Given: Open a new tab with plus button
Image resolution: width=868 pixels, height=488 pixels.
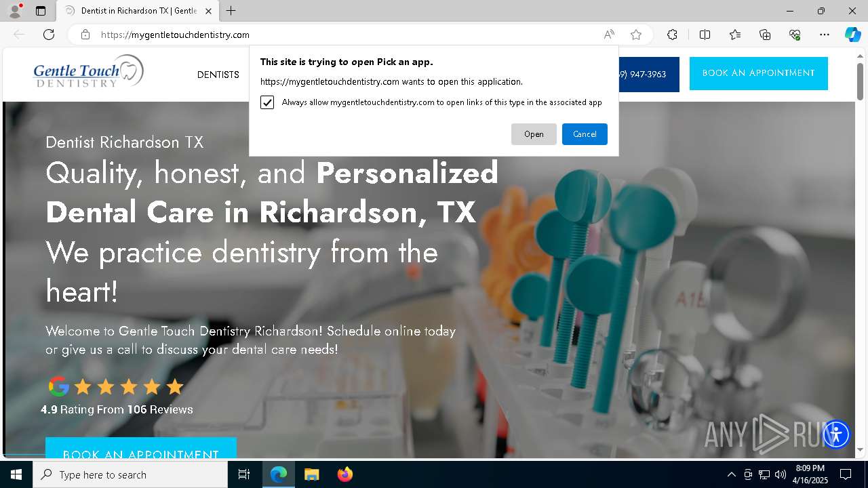Looking at the screenshot, I should tap(231, 11).
